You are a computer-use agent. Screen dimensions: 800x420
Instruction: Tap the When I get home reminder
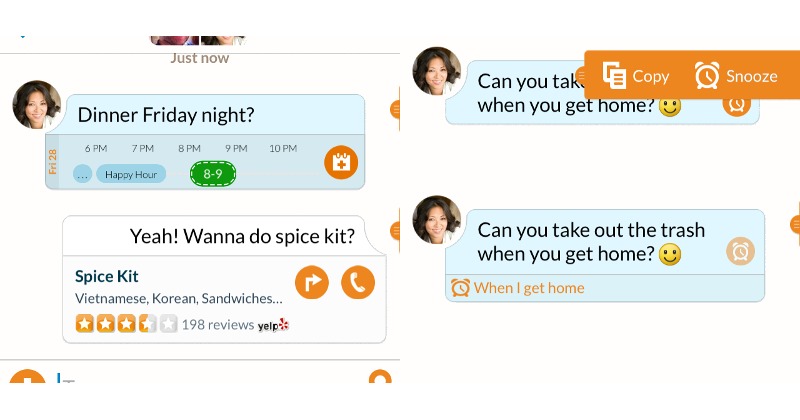tap(518, 288)
